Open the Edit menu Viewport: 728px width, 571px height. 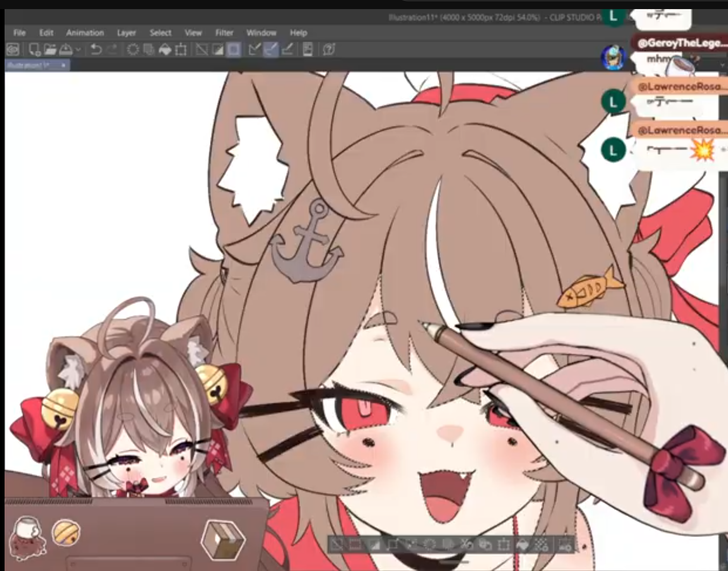click(46, 33)
